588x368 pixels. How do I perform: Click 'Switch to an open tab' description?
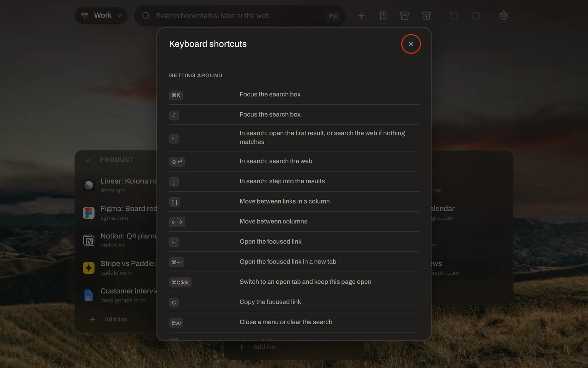305,282
